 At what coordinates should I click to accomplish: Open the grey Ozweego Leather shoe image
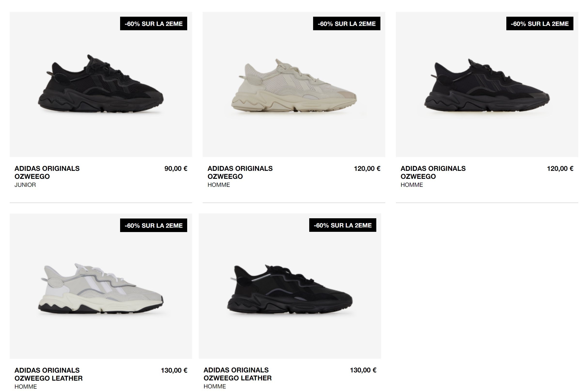tap(101, 286)
